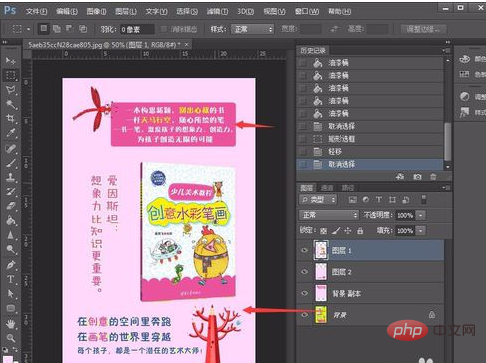Select the Polygonal Lasso tool
Image resolution: width=486 pixels, height=363 pixels.
(x=11, y=90)
